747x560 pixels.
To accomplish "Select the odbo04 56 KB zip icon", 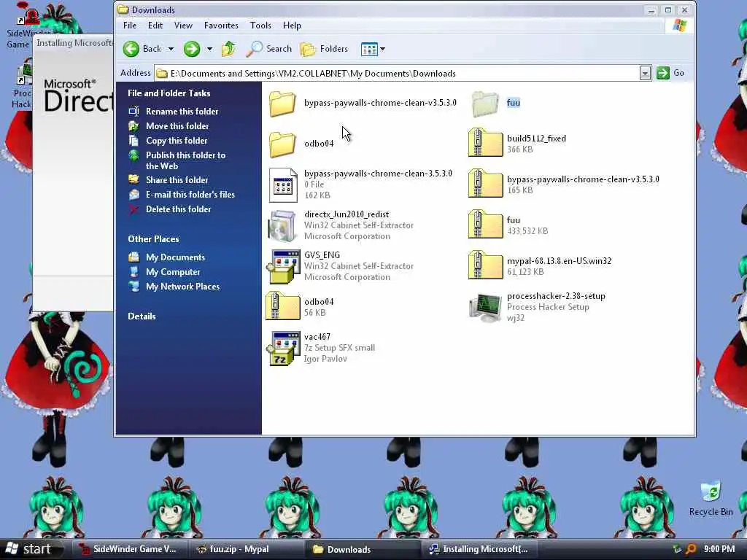I will click(x=283, y=306).
